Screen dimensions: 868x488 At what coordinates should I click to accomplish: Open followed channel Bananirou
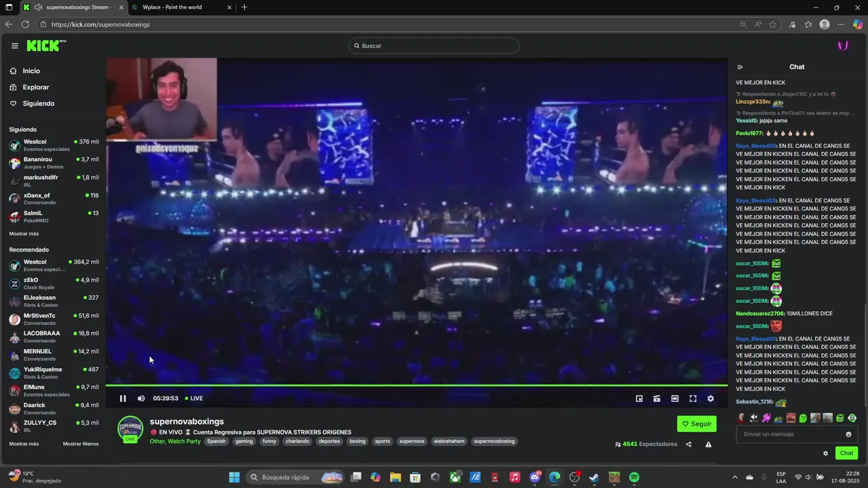coord(54,163)
